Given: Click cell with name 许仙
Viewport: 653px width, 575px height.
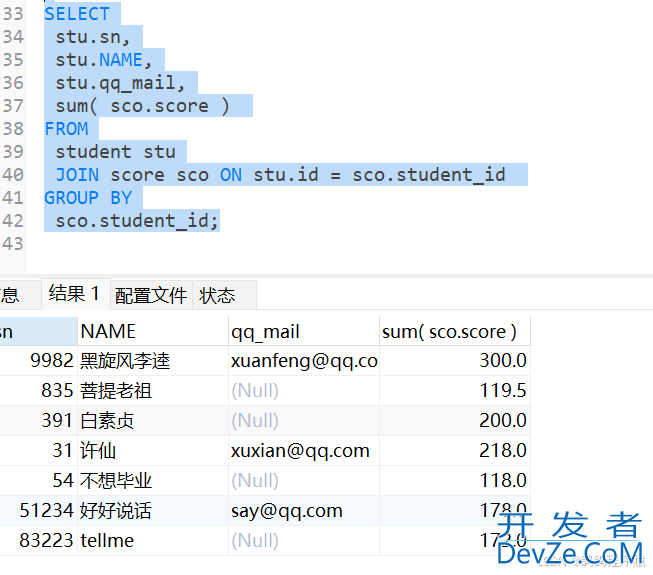Looking at the screenshot, I should coord(153,451).
